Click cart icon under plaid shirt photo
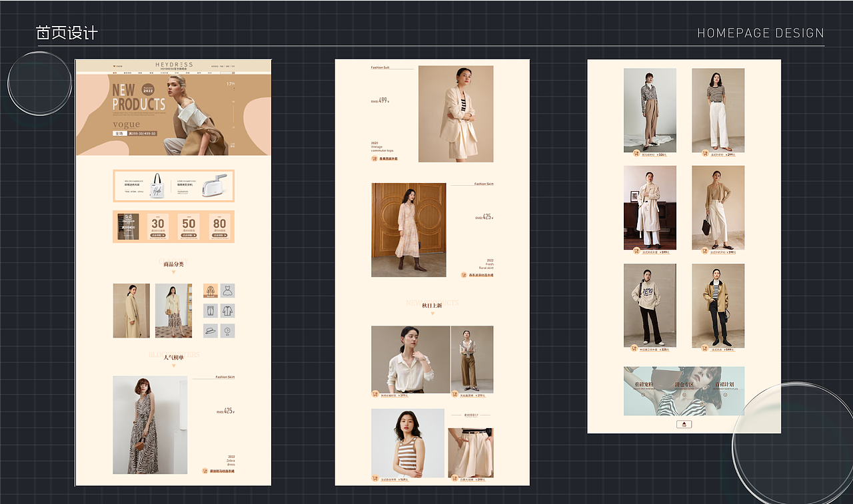The image size is (853, 504). tap(636, 153)
